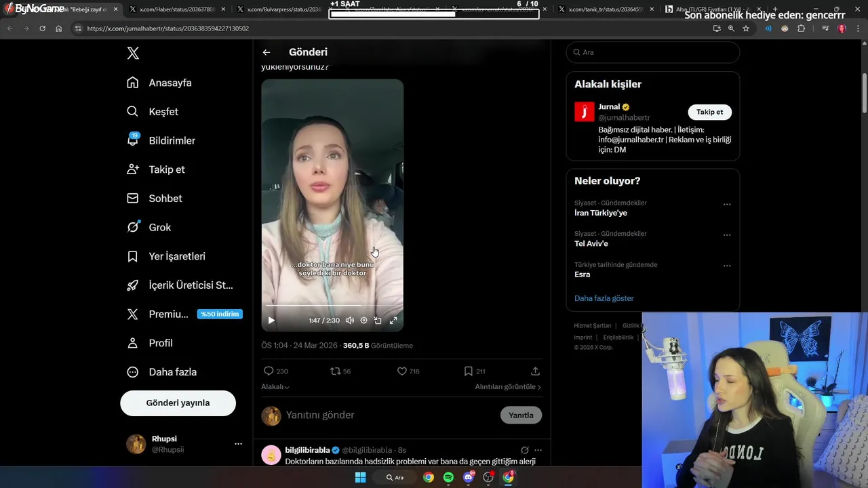The height and width of the screenshot is (488, 868).
Task: Open options for Tel Aviv'e trend
Action: pyautogui.click(x=727, y=235)
